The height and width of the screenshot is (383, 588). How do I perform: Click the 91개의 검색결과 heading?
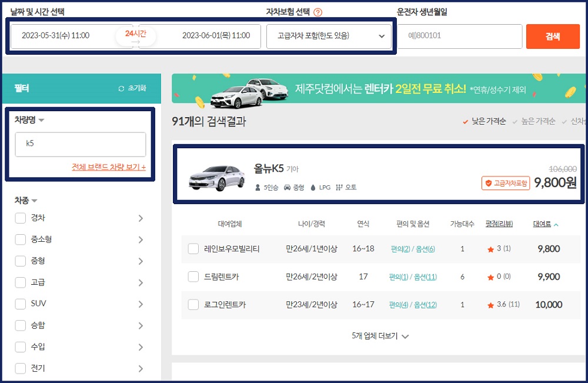pyautogui.click(x=209, y=121)
